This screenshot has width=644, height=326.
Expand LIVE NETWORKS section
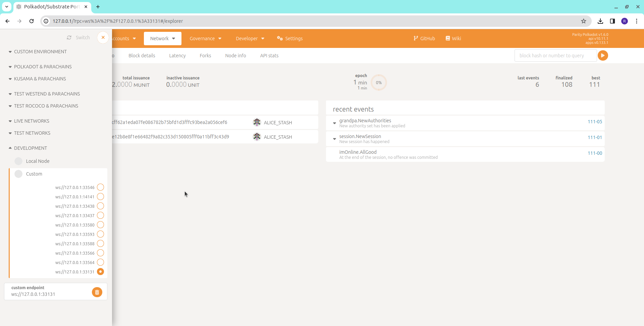coord(29,121)
